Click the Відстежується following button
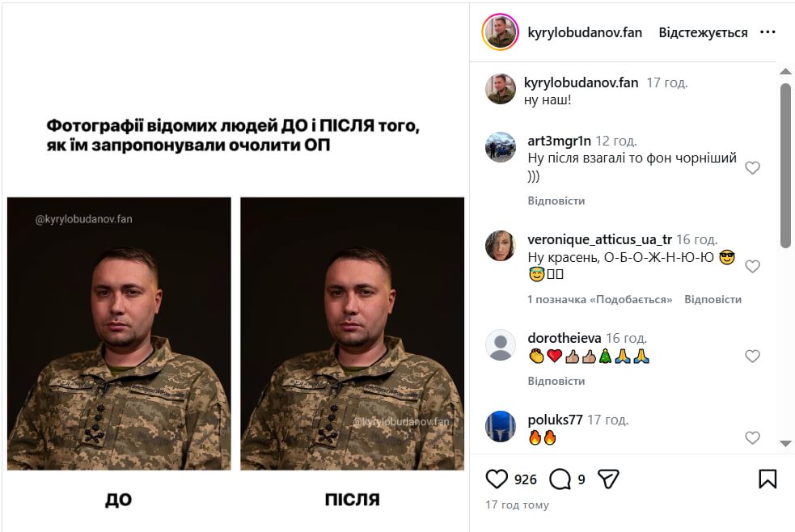795x532 pixels. coord(703,32)
